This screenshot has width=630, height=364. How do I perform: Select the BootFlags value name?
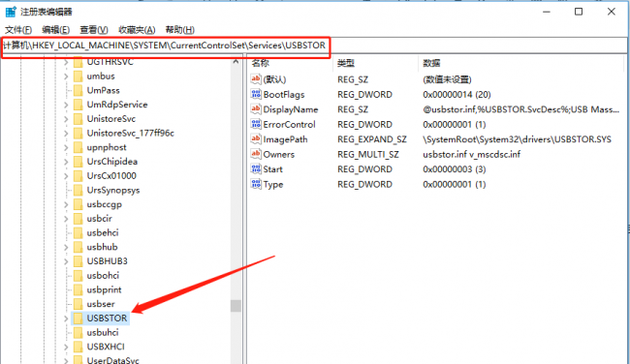click(x=284, y=95)
